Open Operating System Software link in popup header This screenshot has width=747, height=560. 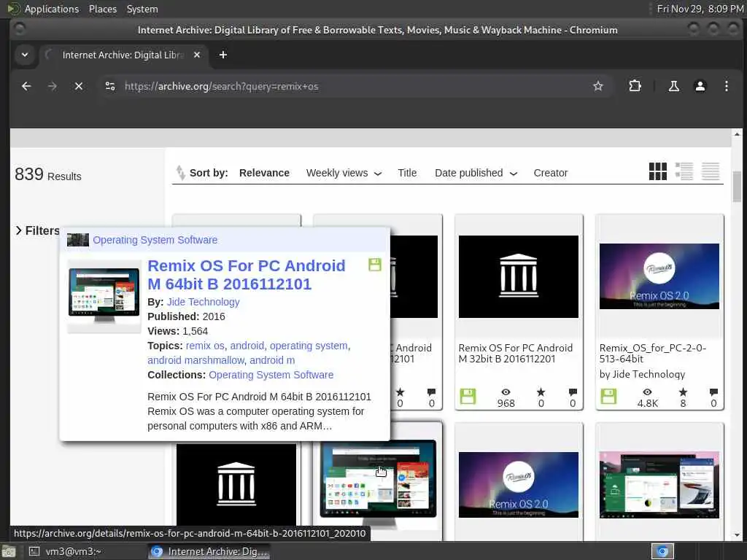155,240
